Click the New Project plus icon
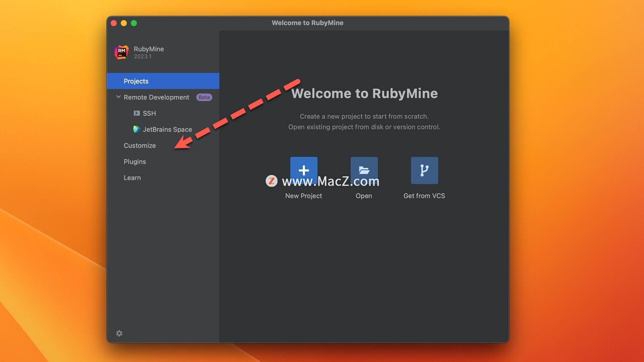 pos(304,170)
